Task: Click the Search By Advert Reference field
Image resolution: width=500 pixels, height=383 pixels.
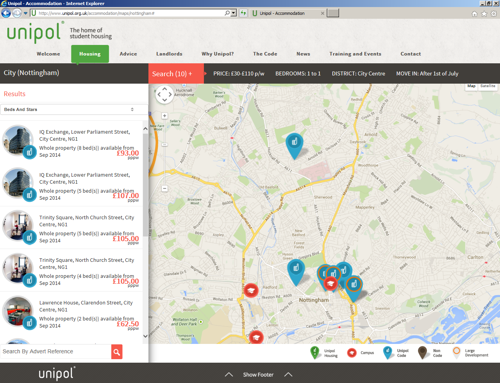Action: pyautogui.click(x=56, y=352)
